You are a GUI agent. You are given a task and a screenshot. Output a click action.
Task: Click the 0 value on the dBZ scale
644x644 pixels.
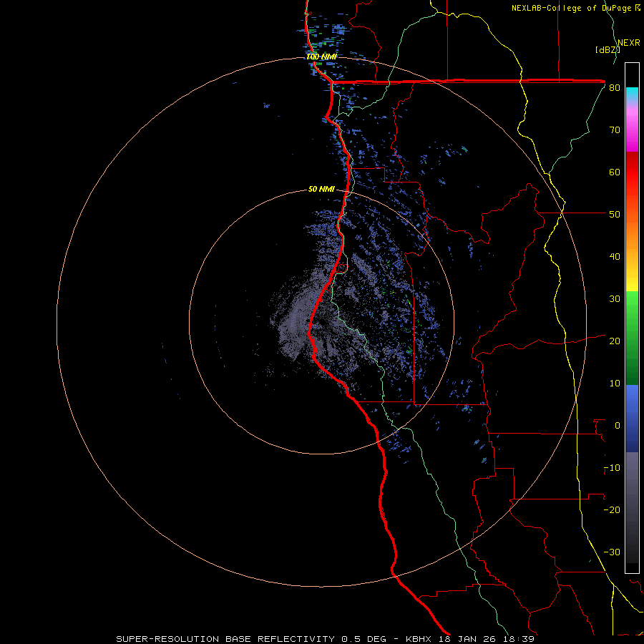[618, 426]
